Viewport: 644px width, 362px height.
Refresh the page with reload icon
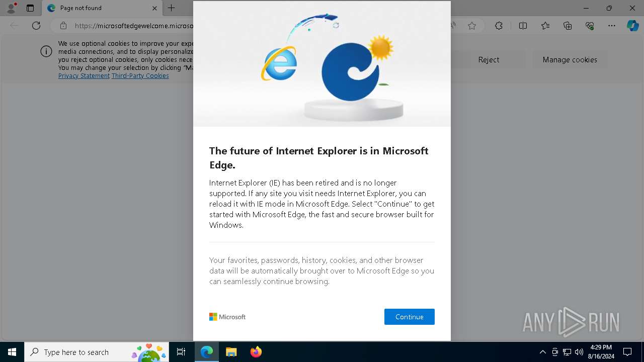click(x=36, y=26)
